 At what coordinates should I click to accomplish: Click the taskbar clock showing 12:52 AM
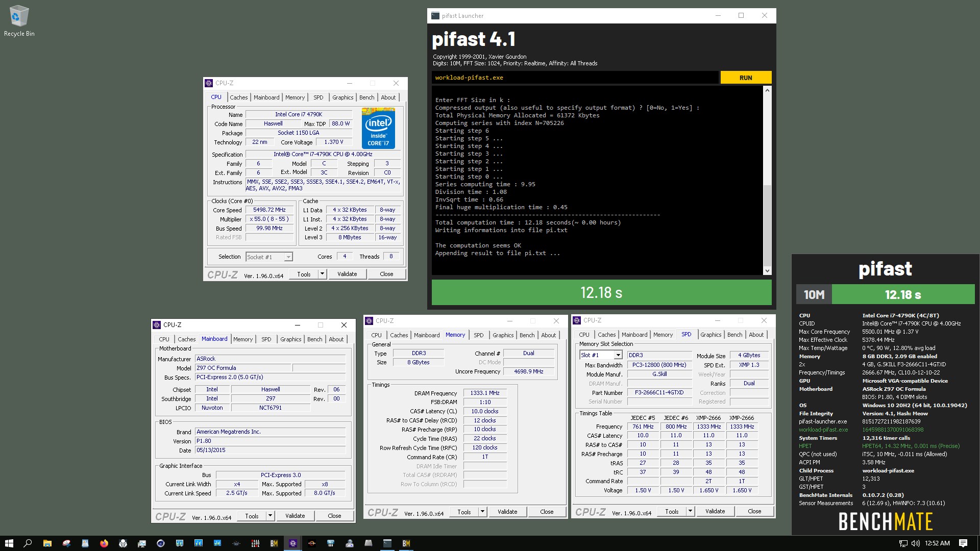[x=937, y=543]
